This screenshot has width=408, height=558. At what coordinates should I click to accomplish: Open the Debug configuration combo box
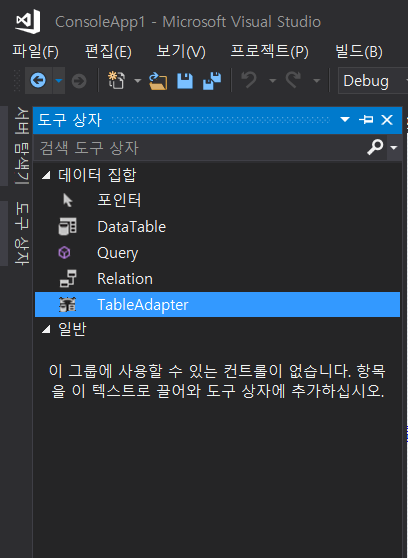pyautogui.click(x=373, y=81)
